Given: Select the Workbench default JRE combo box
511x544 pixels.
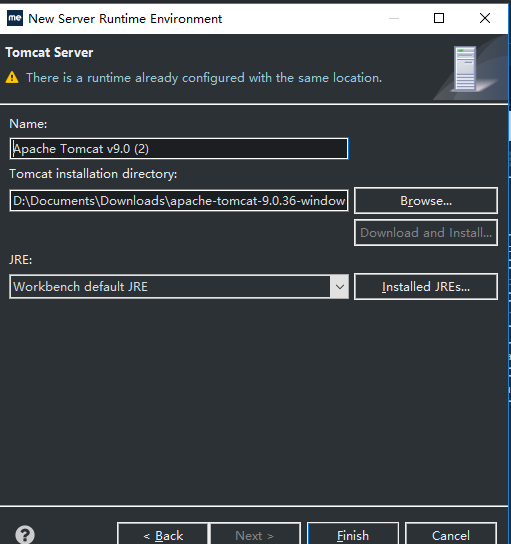Looking at the screenshot, I should pyautogui.click(x=179, y=287).
